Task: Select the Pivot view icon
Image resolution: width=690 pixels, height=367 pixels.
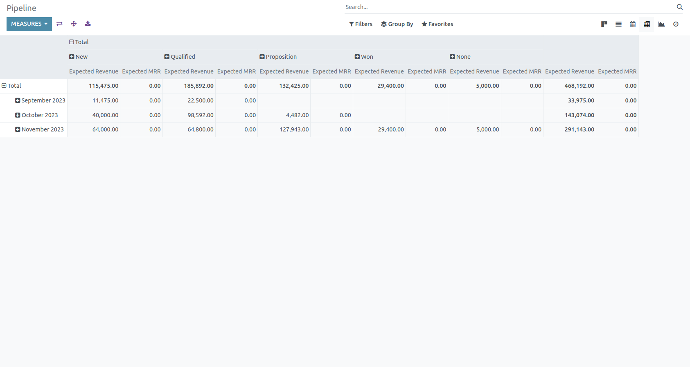Action: [647, 24]
